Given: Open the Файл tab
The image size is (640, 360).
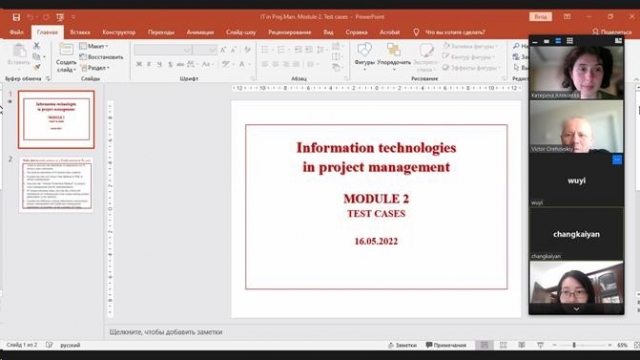Looking at the screenshot, I should coord(17,32).
